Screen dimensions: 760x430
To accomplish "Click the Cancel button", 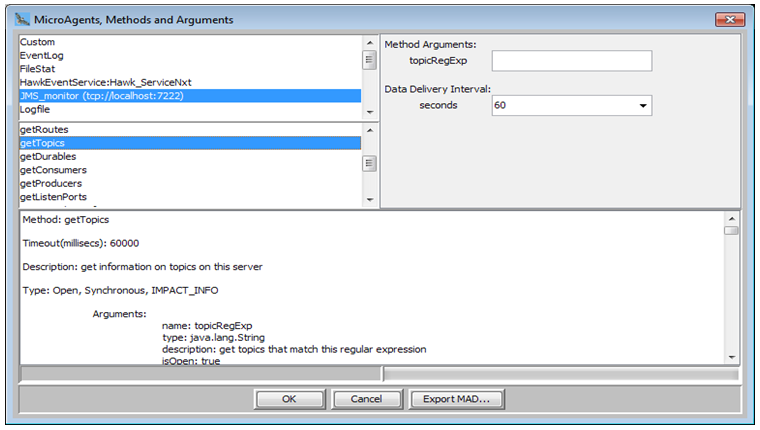I will click(x=366, y=399).
